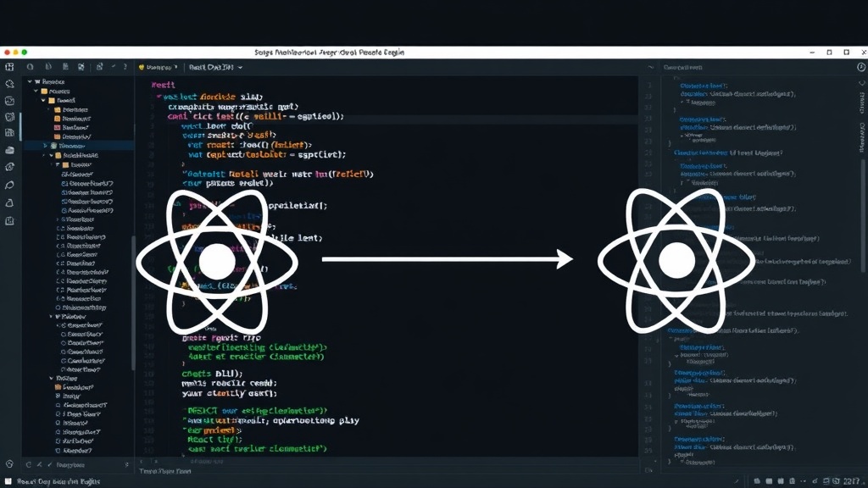Expand the highlighted row in the file tree
The width and height of the screenshot is (868, 488).
click(46, 146)
